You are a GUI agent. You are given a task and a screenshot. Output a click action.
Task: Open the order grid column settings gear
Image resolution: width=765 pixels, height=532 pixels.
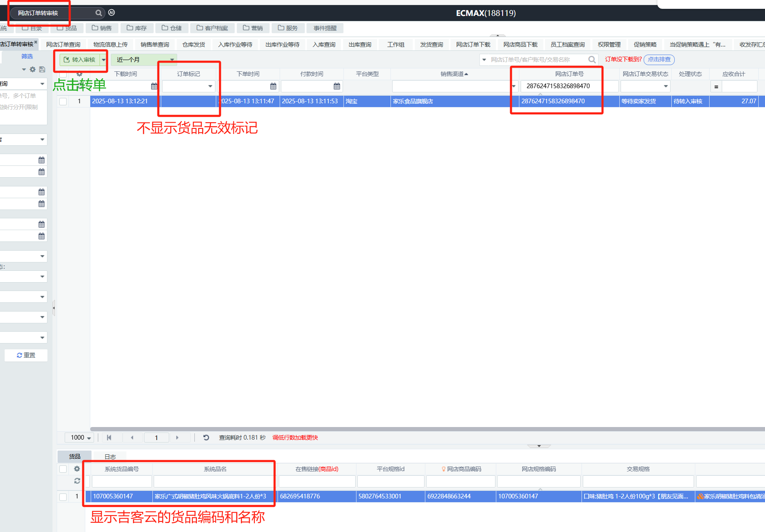(79, 74)
